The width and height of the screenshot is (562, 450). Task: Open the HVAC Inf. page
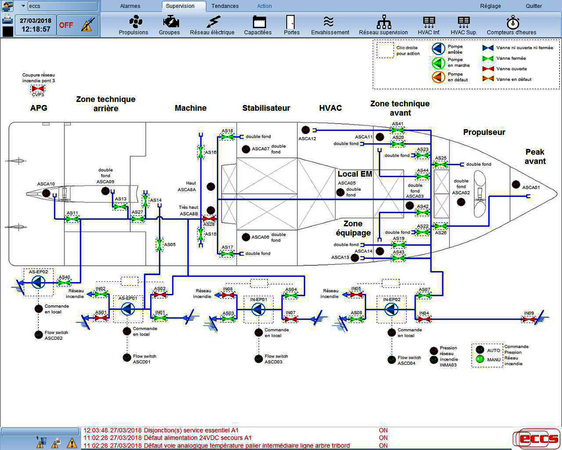pyautogui.click(x=429, y=25)
